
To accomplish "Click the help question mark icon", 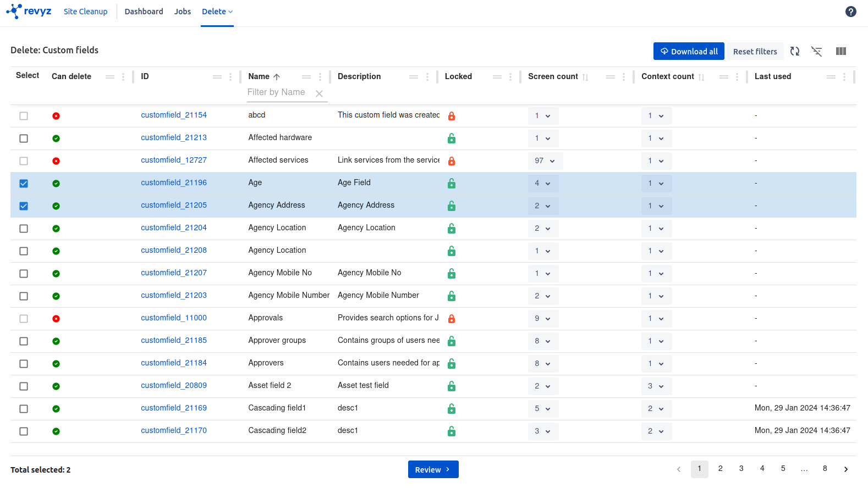I will tap(850, 12).
